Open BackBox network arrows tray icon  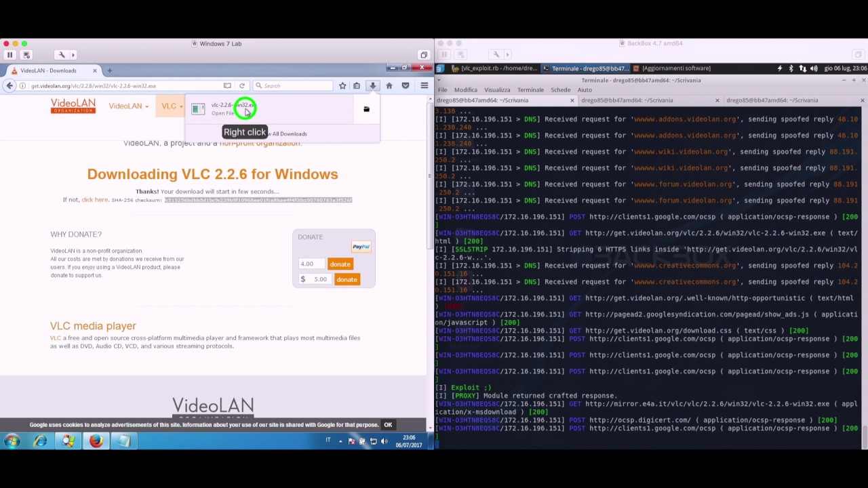pos(803,68)
